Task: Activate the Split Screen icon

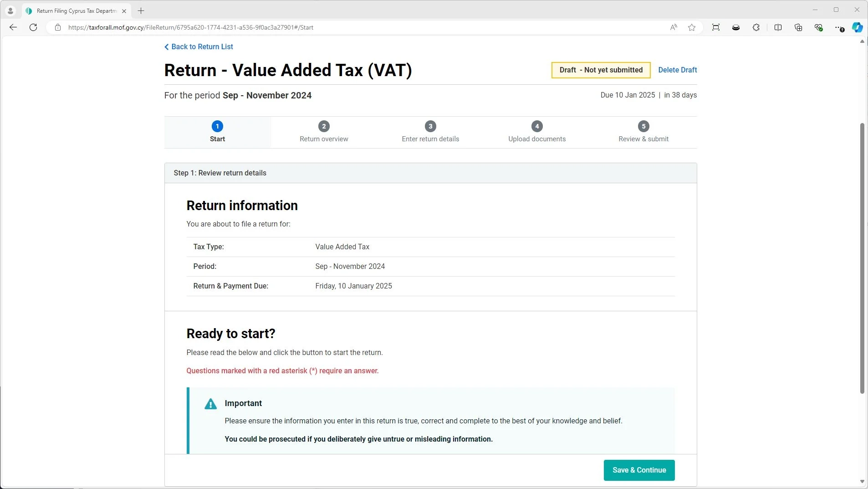Action: click(x=778, y=27)
